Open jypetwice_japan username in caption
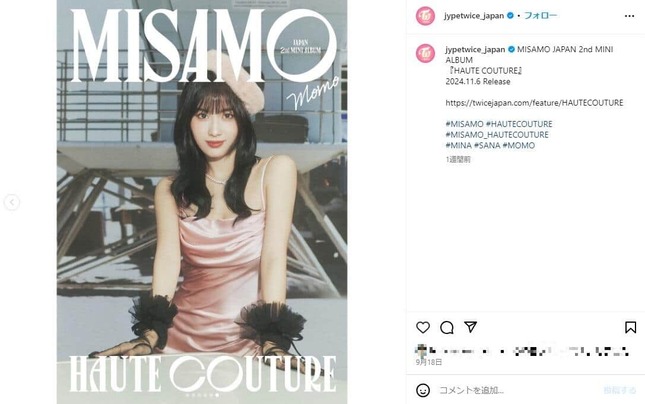Screen dimensions: 645x404 (475, 49)
